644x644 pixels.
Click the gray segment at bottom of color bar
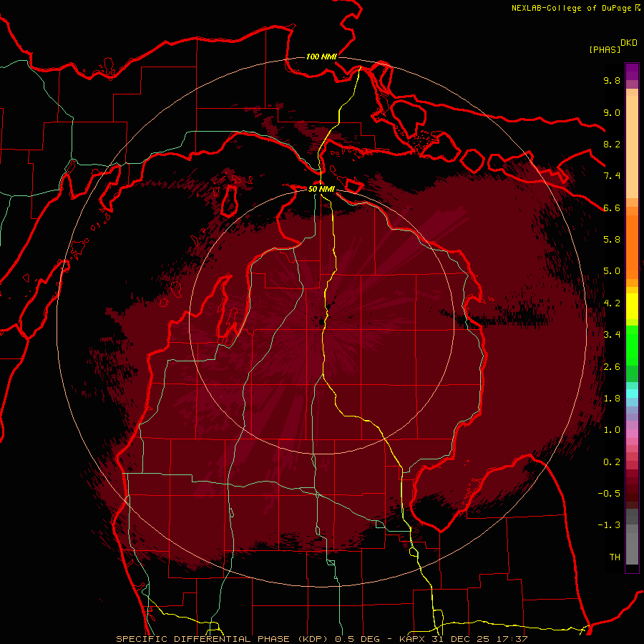pyautogui.click(x=632, y=548)
